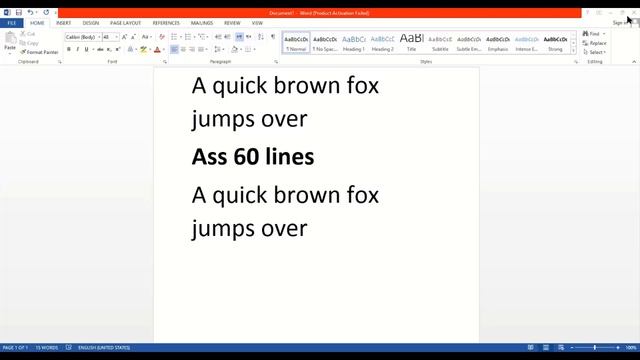Image resolution: width=640 pixels, height=360 pixels.
Task: Place cursor in 'Ass 60 lines' text
Action: click(x=253, y=157)
